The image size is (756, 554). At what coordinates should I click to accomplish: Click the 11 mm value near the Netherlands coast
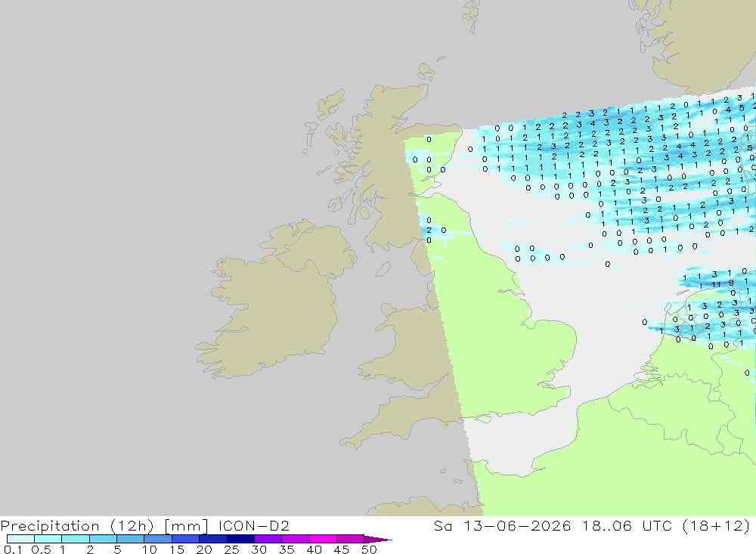point(717,284)
